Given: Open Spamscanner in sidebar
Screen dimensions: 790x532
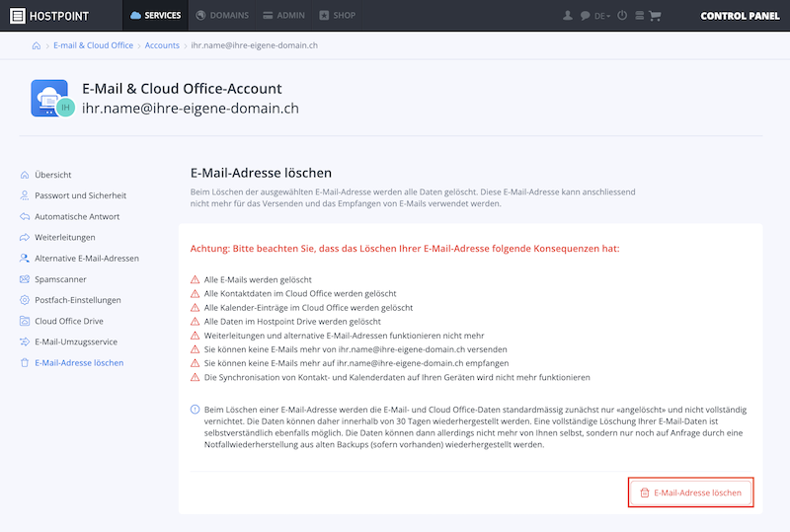Looking at the screenshot, I should pos(60,279).
